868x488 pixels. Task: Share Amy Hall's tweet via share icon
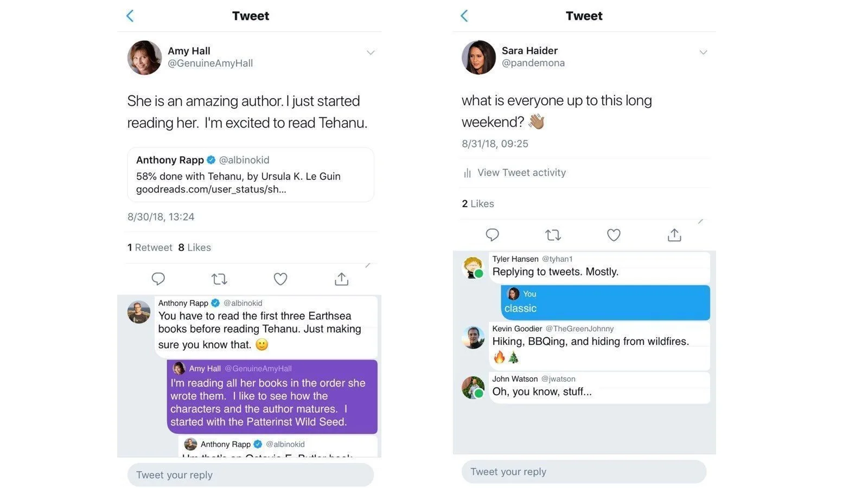click(x=341, y=279)
